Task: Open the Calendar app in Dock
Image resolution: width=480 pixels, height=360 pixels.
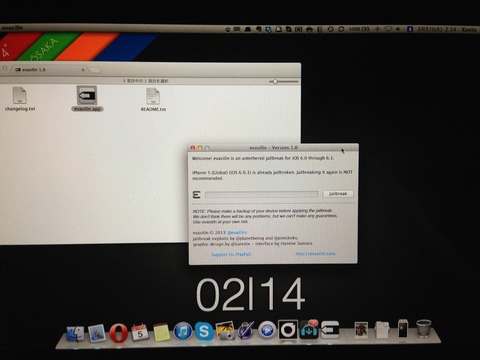Action: [140, 332]
